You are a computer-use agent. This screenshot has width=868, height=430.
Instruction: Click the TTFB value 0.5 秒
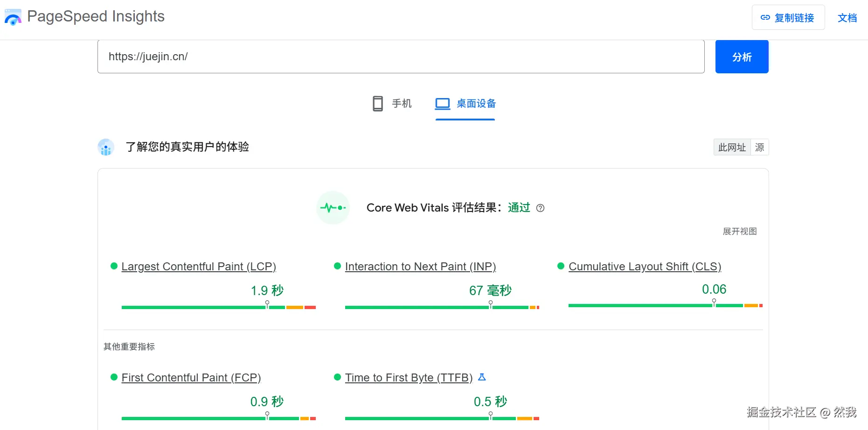490,402
